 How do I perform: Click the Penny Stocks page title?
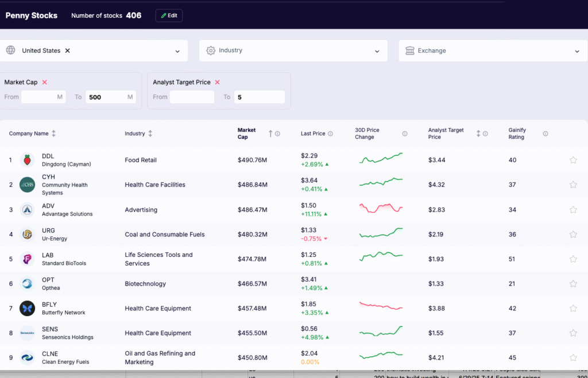(x=32, y=15)
